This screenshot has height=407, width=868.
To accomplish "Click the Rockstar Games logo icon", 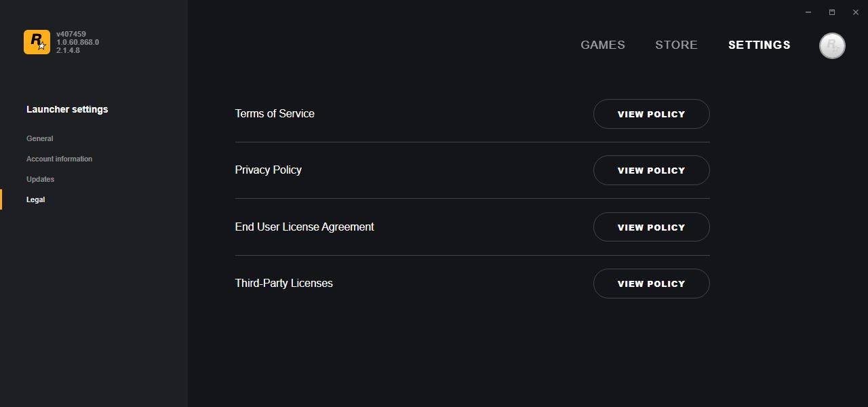I will pos(37,42).
